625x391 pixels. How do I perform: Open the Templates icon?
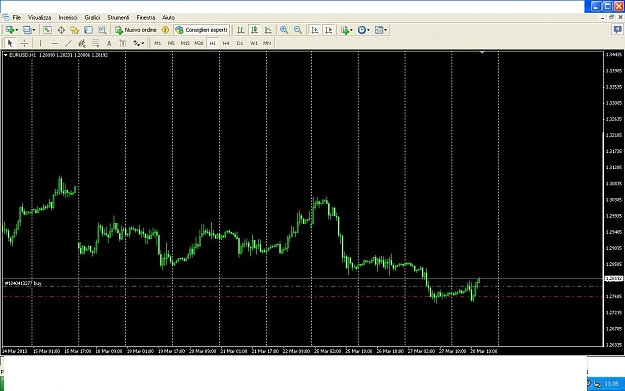click(379, 30)
